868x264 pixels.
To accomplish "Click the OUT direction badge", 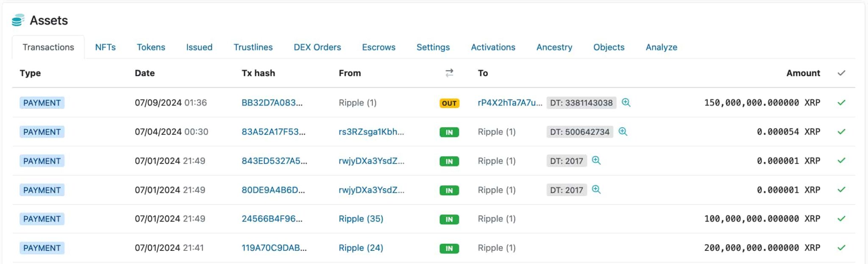I will 449,103.
